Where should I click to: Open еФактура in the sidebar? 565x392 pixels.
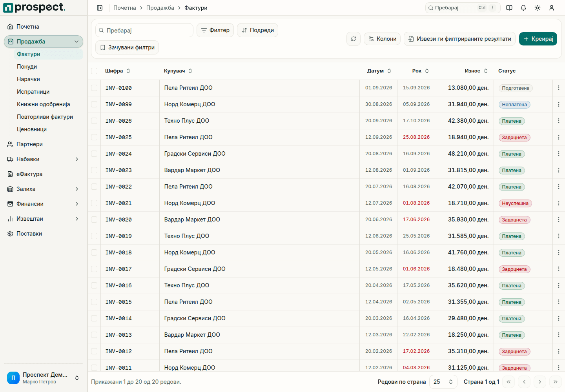[x=44, y=174]
